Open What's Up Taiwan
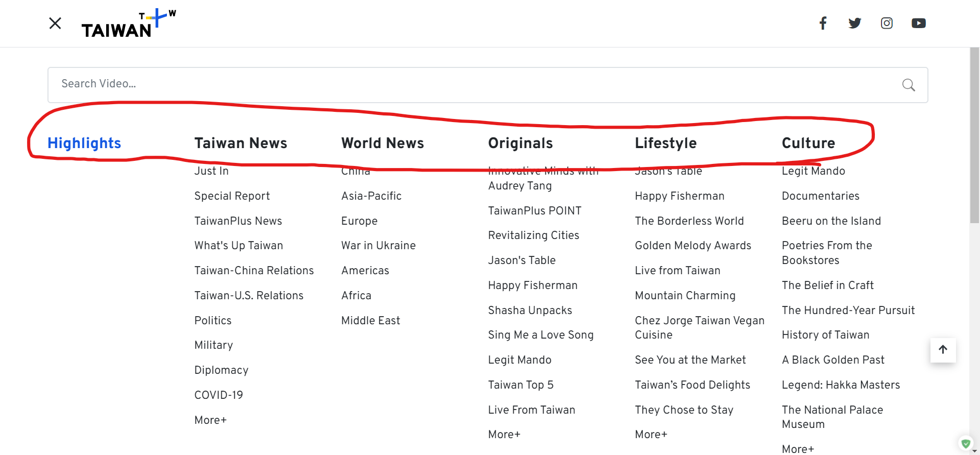Screen dimensions: 980x455 [239, 245]
